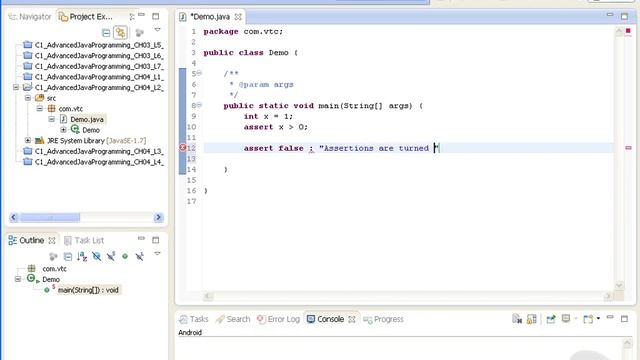Open Project Explorer view menu arrow
The image size is (640, 360).
(x=158, y=30)
